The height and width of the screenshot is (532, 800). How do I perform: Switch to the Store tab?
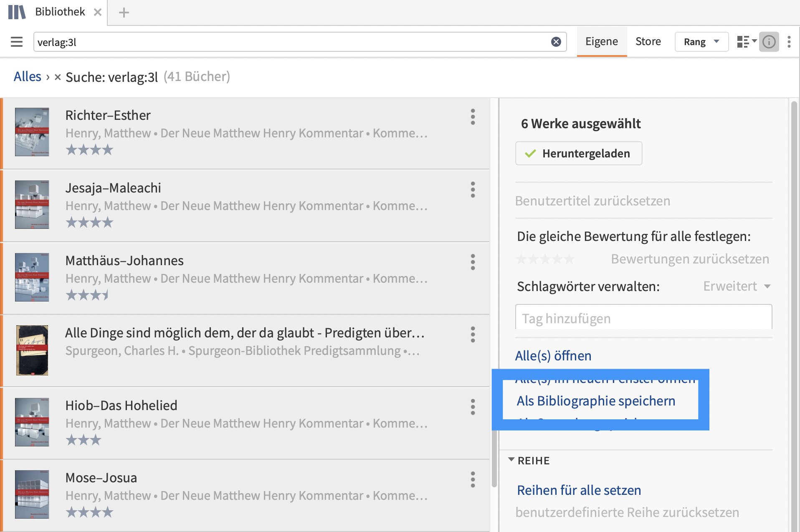(648, 41)
